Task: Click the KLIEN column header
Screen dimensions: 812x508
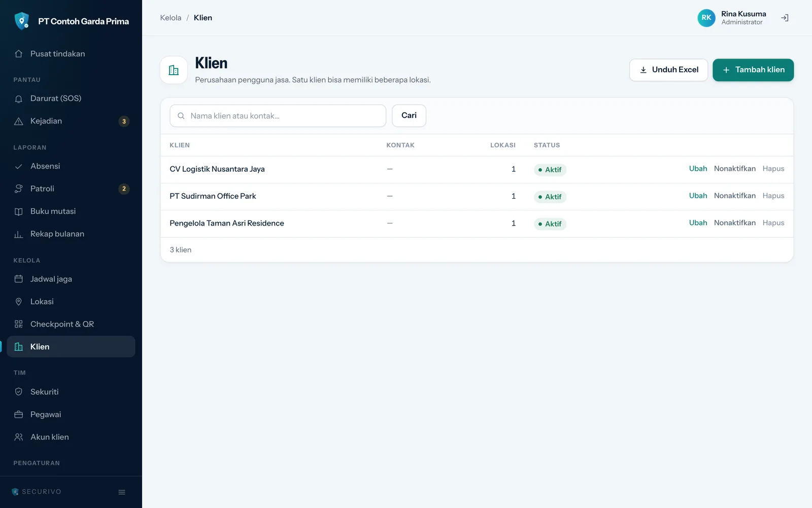Action: [x=180, y=145]
